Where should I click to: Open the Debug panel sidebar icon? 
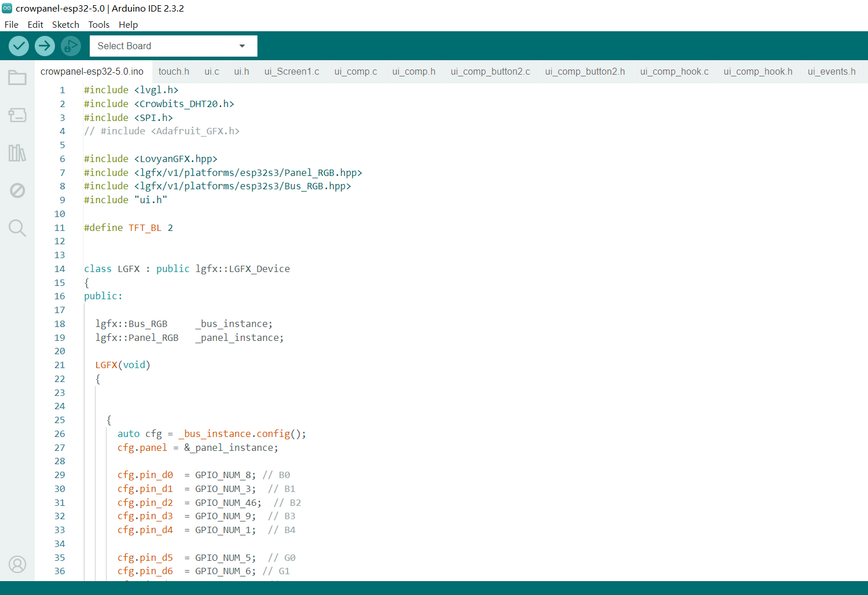[17, 190]
